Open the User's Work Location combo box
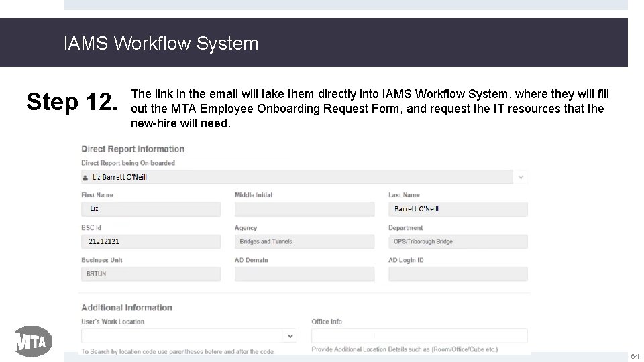The width and height of the screenshot is (644, 362). [x=189, y=336]
